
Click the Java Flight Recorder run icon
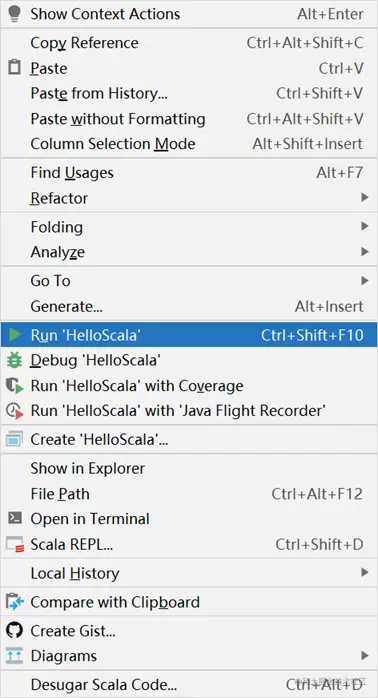tap(15, 411)
